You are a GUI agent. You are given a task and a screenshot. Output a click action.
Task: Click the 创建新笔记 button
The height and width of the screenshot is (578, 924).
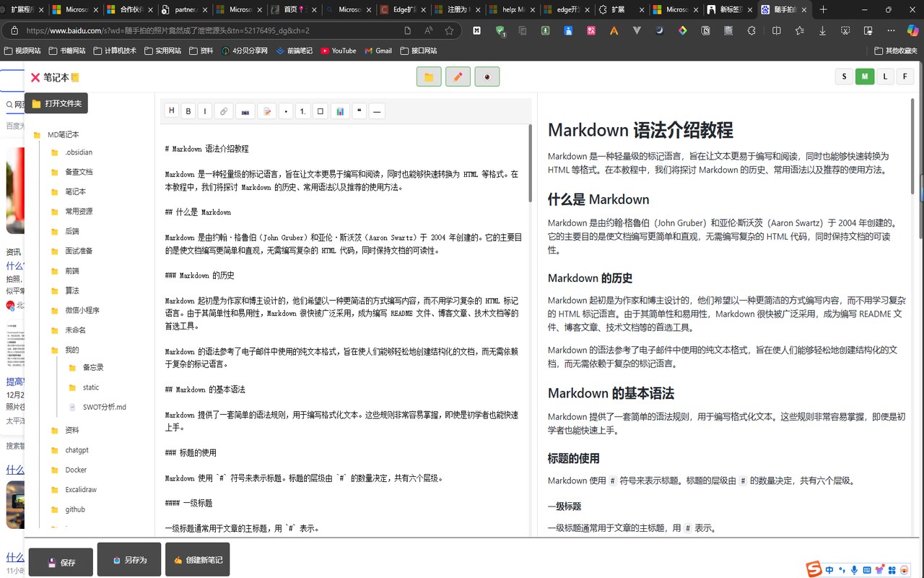click(197, 560)
